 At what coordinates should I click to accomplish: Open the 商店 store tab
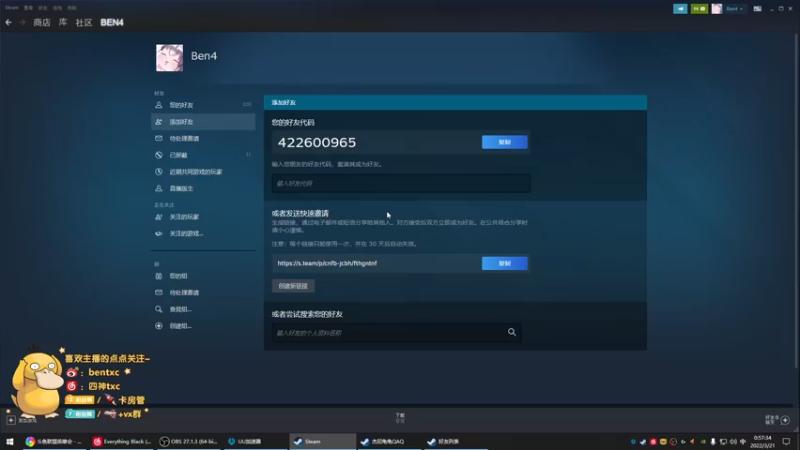[42, 22]
